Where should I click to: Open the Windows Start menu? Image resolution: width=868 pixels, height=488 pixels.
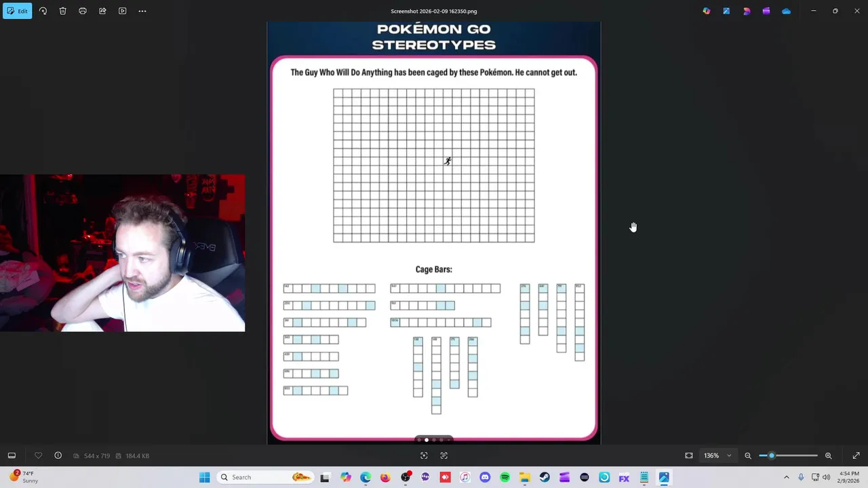pyautogui.click(x=204, y=477)
